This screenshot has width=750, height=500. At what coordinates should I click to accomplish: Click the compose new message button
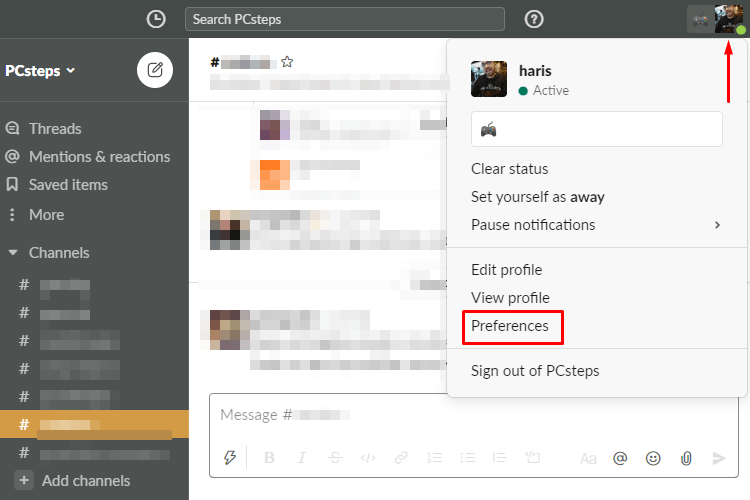154,70
